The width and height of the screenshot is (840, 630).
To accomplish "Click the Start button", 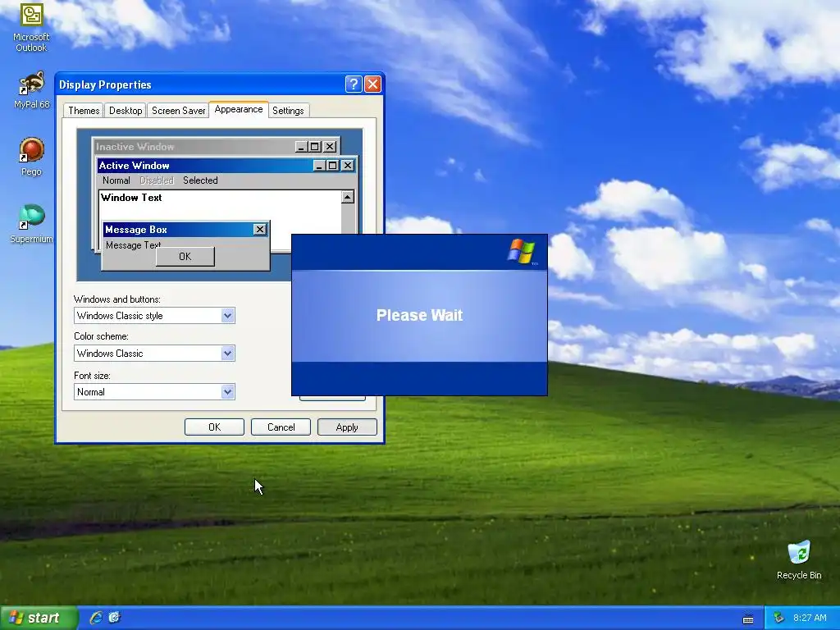I will [x=39, y=618].
